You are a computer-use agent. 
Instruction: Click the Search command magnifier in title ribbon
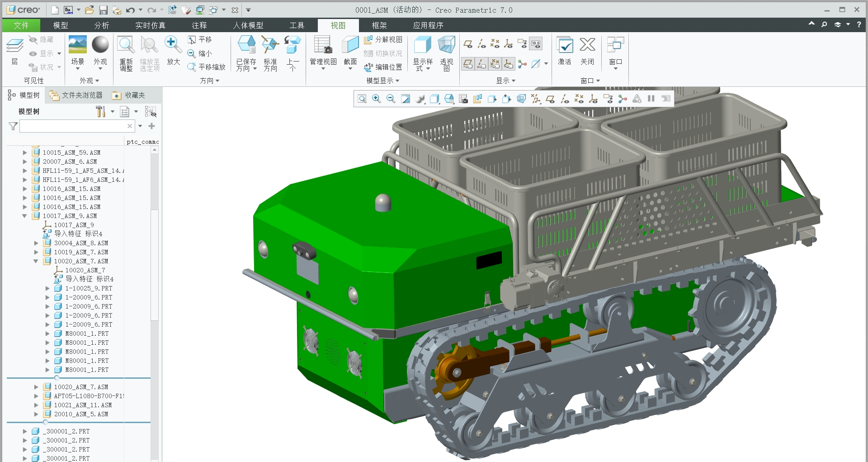pyautogui.click(x=824, y=24)
